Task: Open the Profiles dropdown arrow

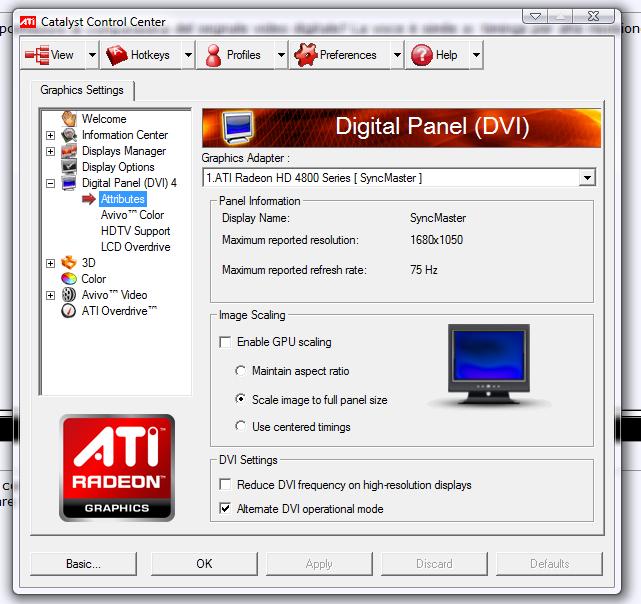Action: 281,55
